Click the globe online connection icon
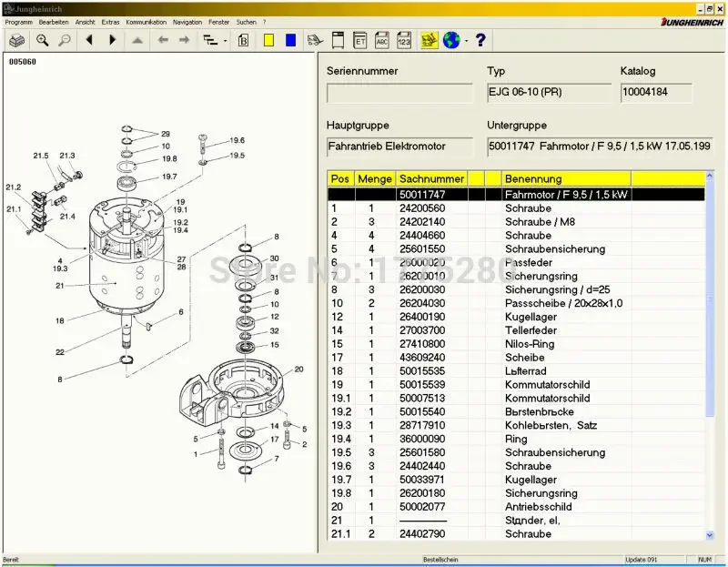The image size is (728, 567). [x=451, y=39]
